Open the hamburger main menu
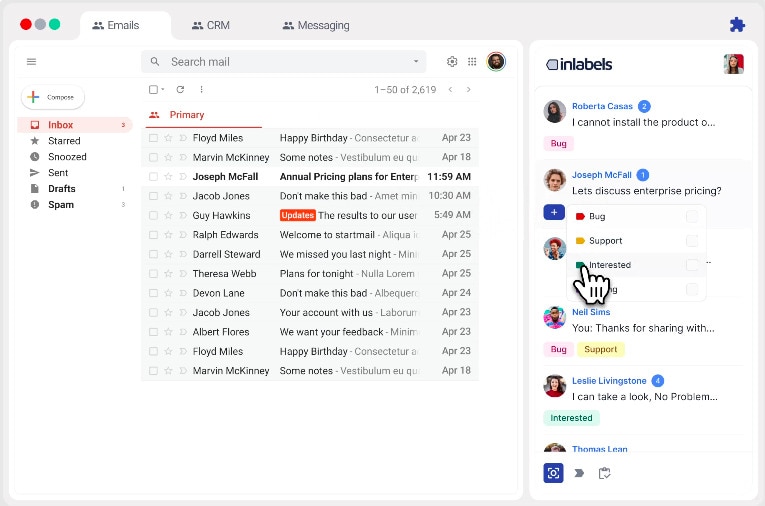Screen dimensions: 765x506 (31, 62)
